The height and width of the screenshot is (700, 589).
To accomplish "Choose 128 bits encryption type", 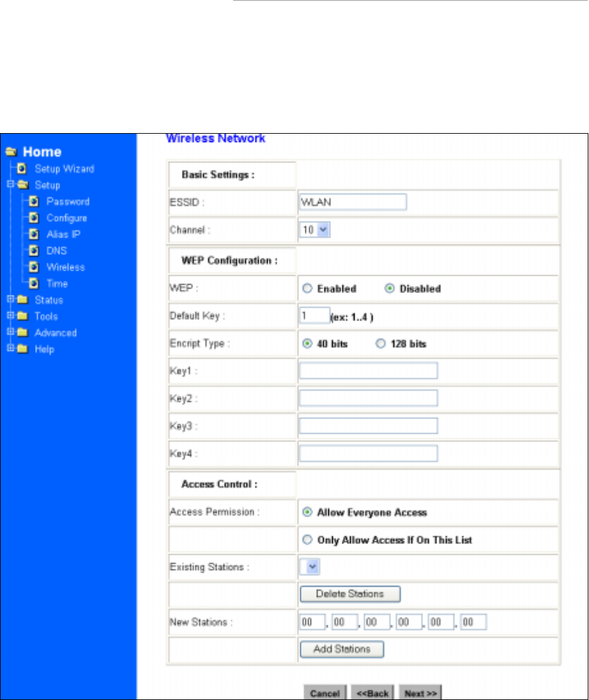I will (380, 344).
